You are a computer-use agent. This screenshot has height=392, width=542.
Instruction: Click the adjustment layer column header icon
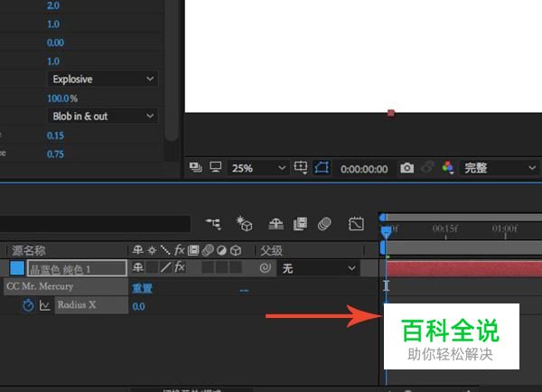pos(221,250)
